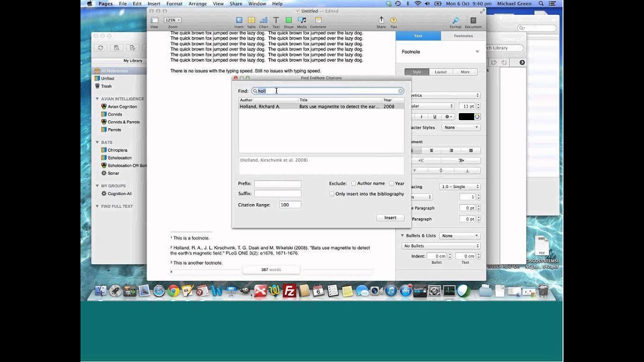Align text vertically to the bottom
The height and width of the screenshot is (362, 644).
coord(467,170)
